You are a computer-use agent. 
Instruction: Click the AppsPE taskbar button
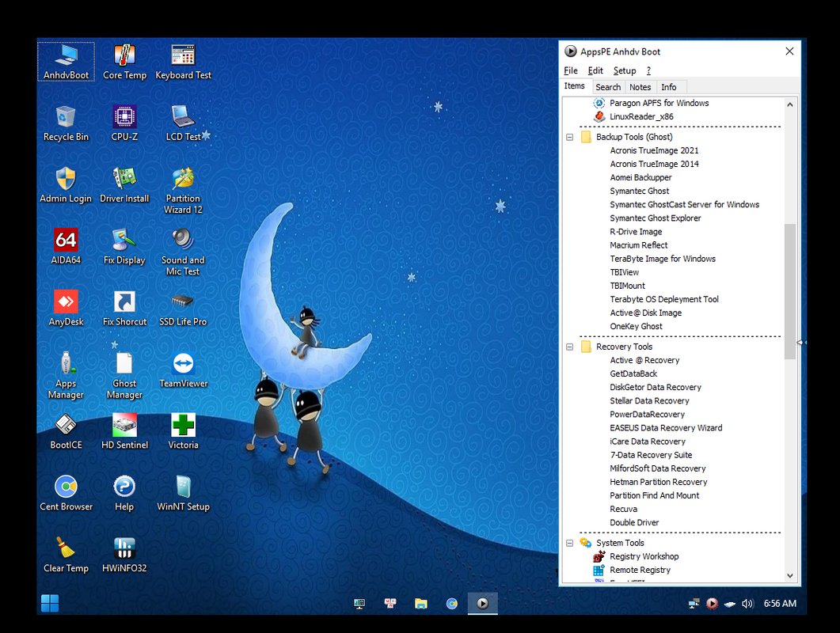483,604
